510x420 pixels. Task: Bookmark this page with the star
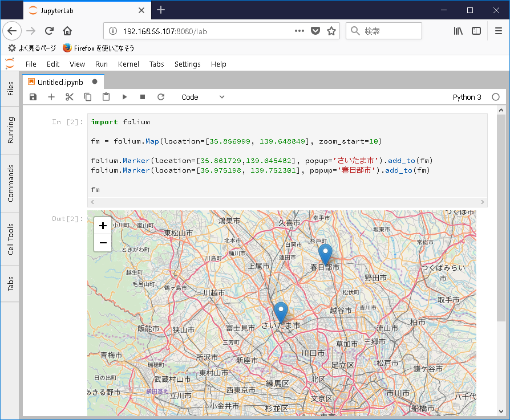pos(331,31)
